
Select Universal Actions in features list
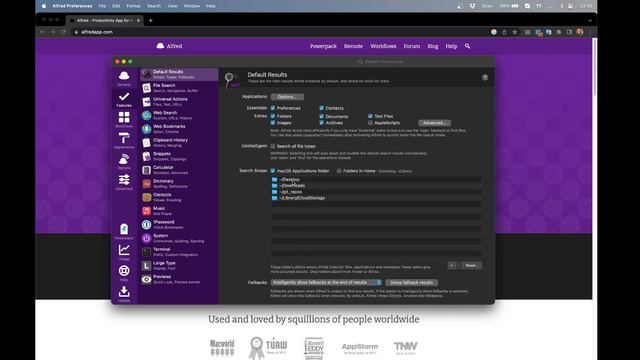(x=179, y=102)
